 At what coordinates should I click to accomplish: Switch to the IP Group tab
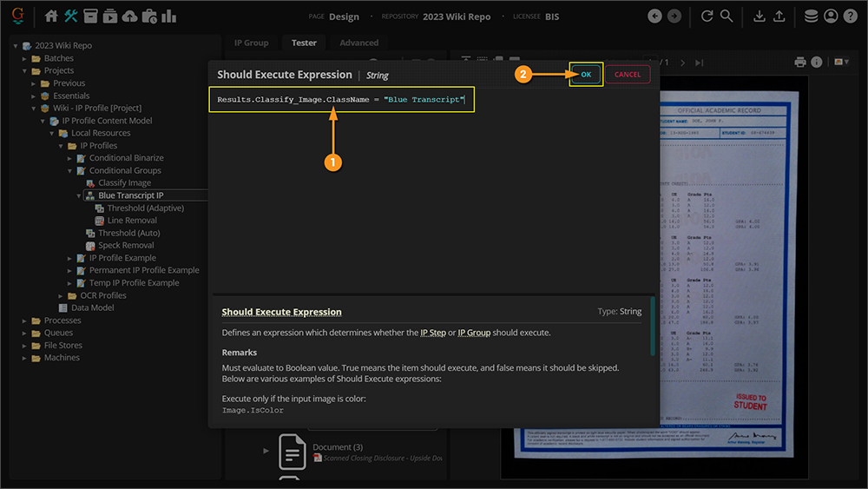tap(252, 43)
